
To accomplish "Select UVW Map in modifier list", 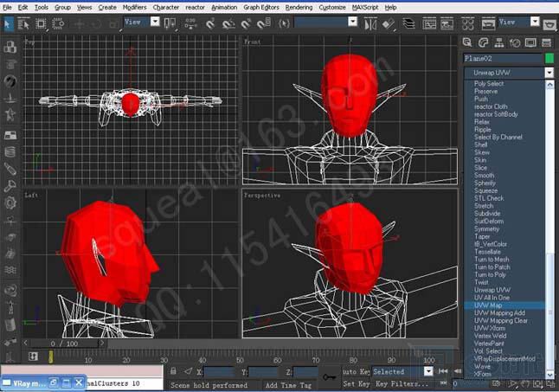I will point(504,305).
